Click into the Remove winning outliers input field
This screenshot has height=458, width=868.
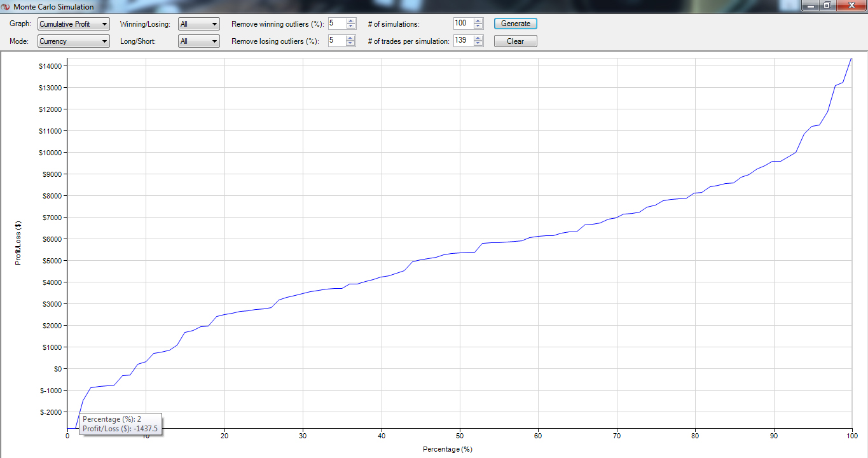tap(337, 24)
